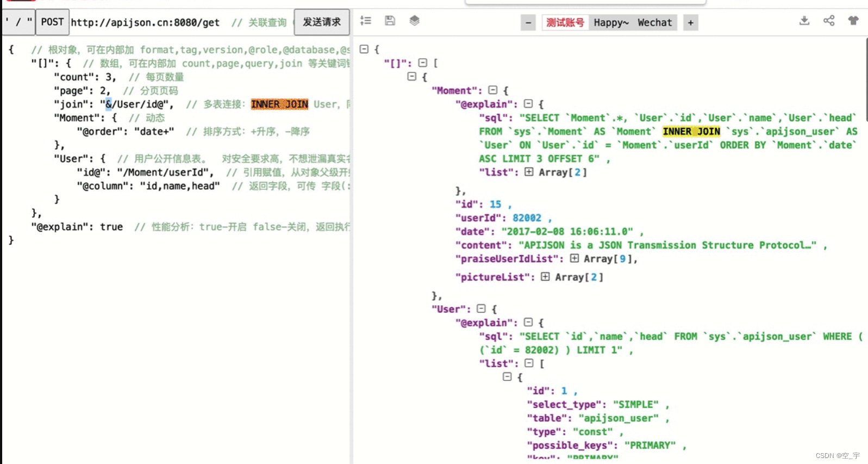Click "page": 2 line in request
The image size is (868, 464).
point(82,91)
